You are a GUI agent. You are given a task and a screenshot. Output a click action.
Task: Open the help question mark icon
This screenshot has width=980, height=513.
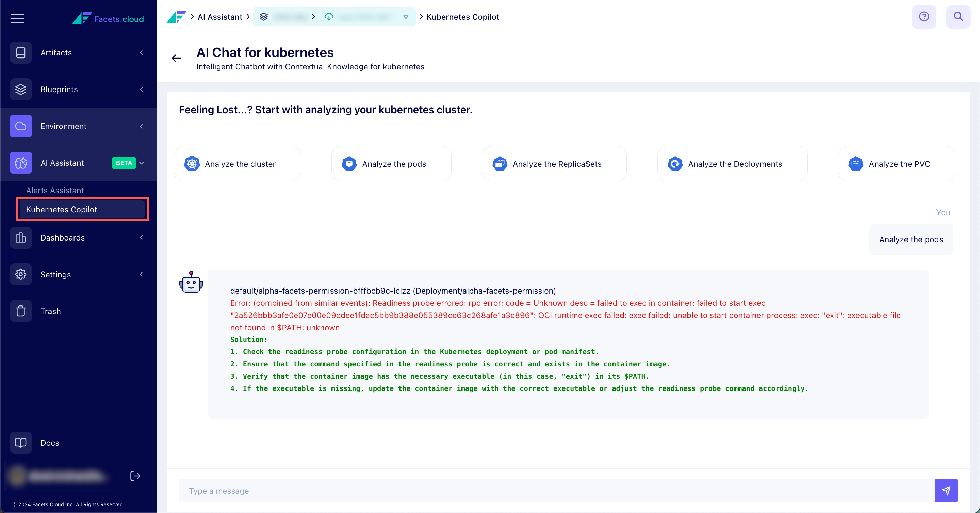pyautogui.click(x=924, y=17)
